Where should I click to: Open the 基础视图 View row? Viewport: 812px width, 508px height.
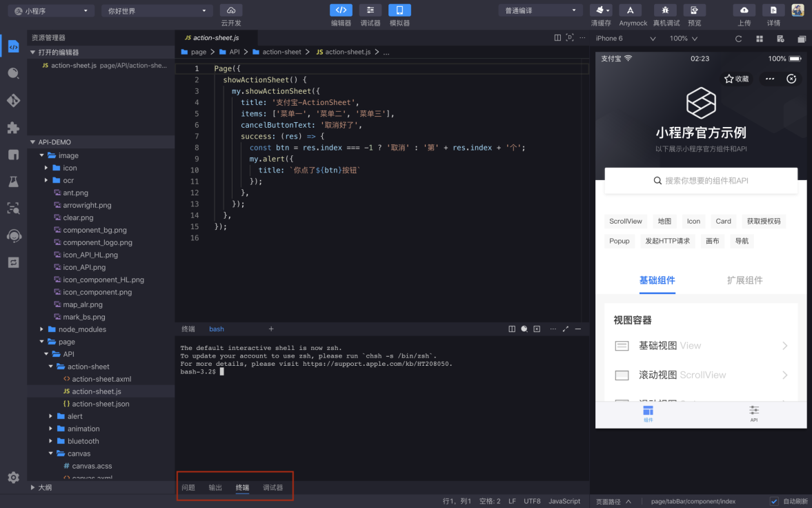point(701,346)
